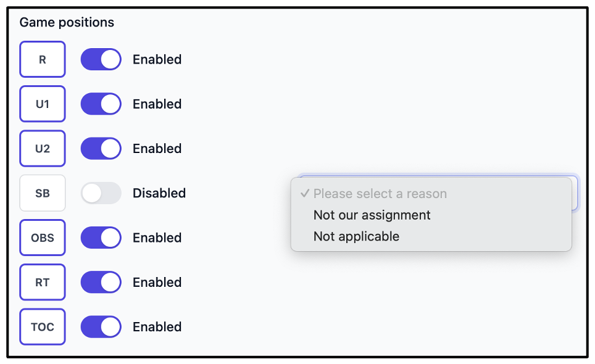Viewport: 595px width, 364px height.
Task: Turn off the TOC toggle
Action: pos(101,327)
